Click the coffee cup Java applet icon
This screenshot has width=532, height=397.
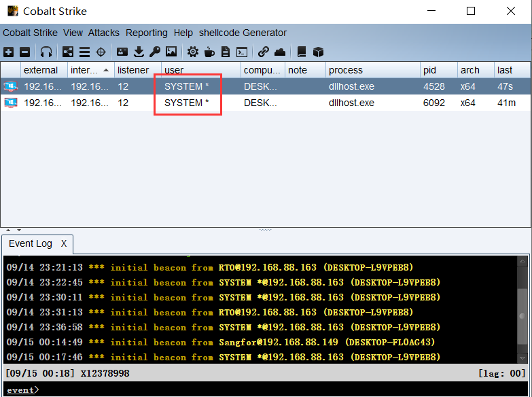coord(209,52)
